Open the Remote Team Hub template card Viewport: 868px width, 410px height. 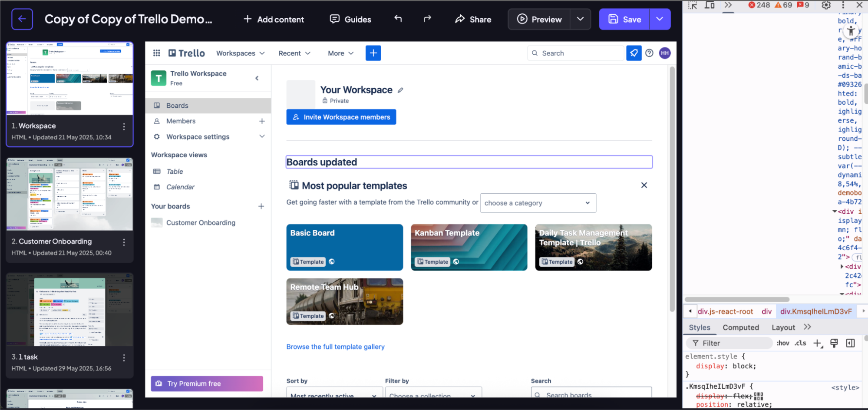pos(345,301)
